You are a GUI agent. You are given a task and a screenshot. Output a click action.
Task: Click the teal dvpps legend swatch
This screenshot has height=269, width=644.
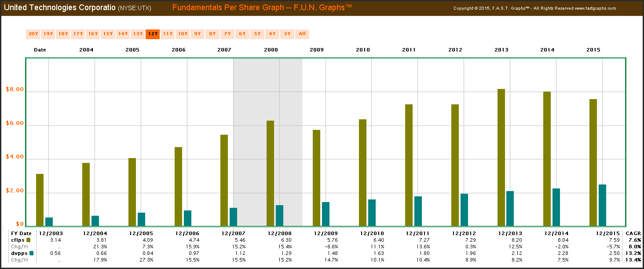pyautogui.click(x=31, y=253)
